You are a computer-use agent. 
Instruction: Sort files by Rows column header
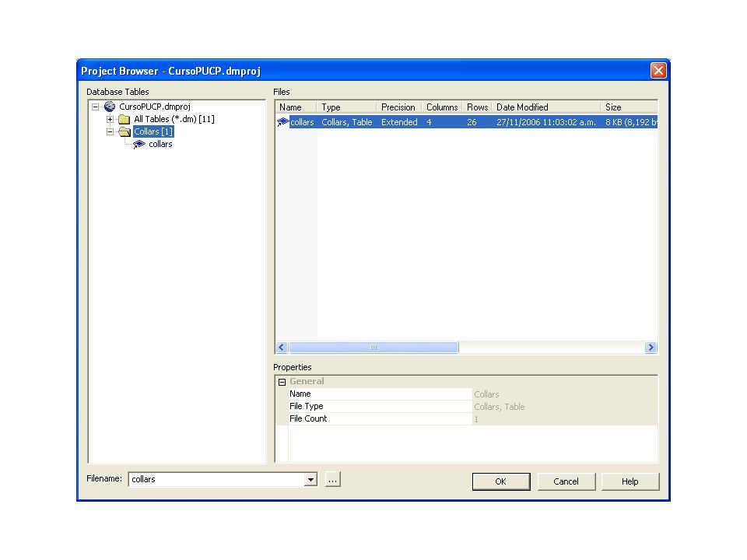(477, 107)
